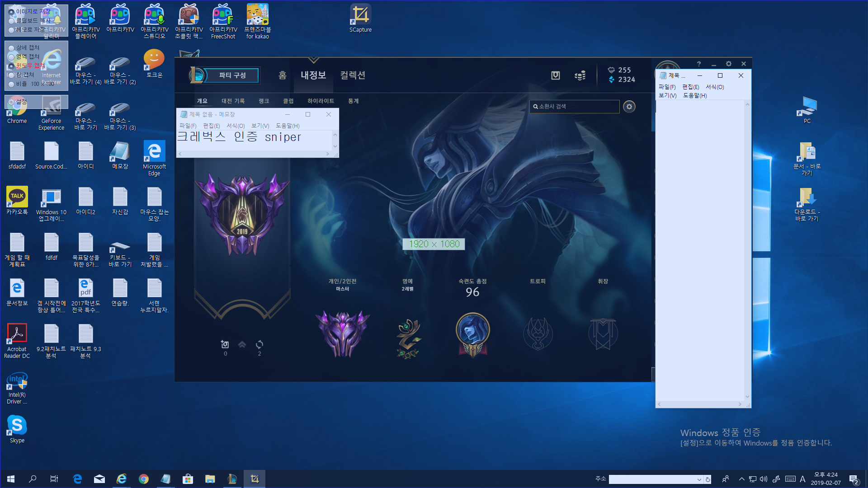The height and width of the screenshot is (488, 868).
Task: Select Microsoft Edge desktop icon
Action: click(154, 158)
